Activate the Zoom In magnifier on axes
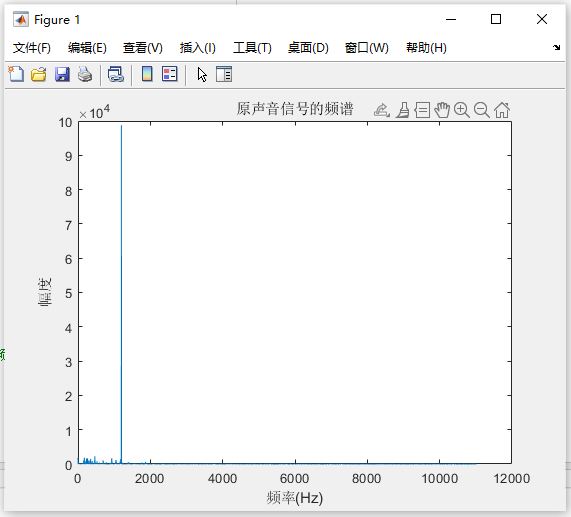The height and width of the screenshot is (517, 571). pos(462,110)
